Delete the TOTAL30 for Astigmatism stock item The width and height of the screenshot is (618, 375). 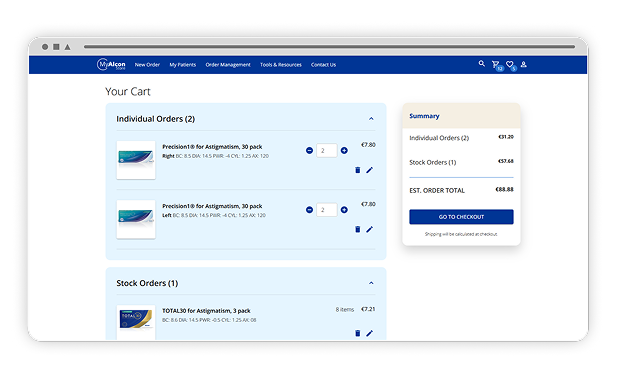357,333
